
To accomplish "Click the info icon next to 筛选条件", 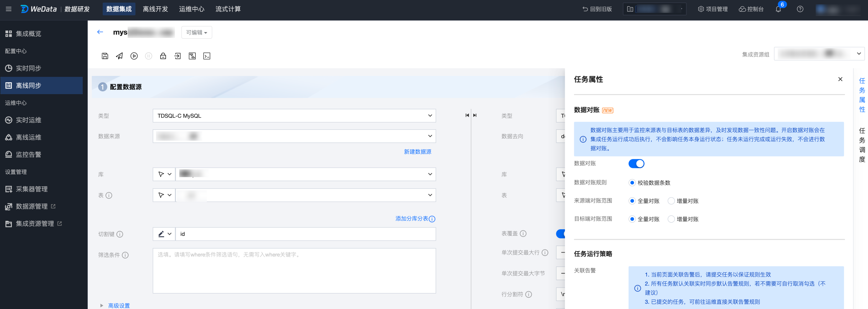I will click(125, 255).
